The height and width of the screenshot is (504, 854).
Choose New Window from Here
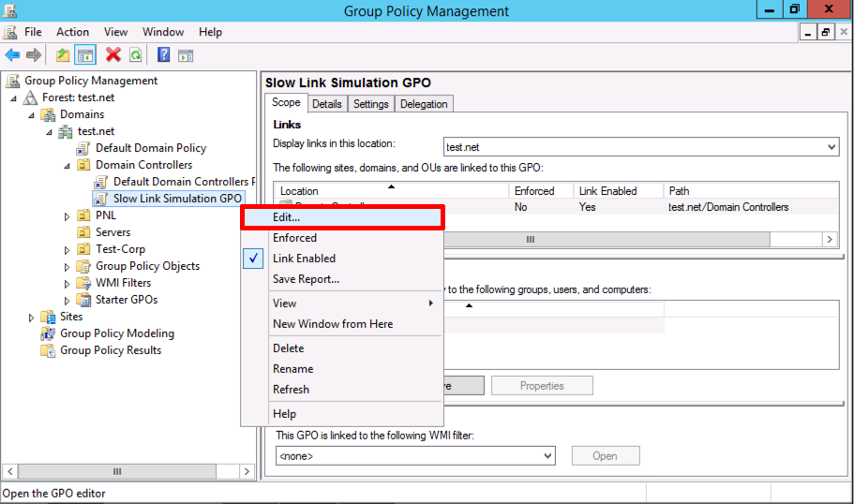coord(342,324)
